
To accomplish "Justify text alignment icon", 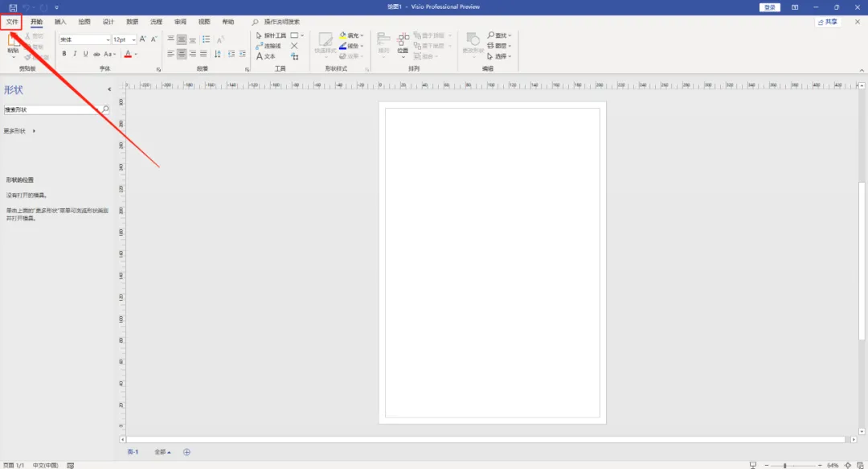I will pos(203,54).
